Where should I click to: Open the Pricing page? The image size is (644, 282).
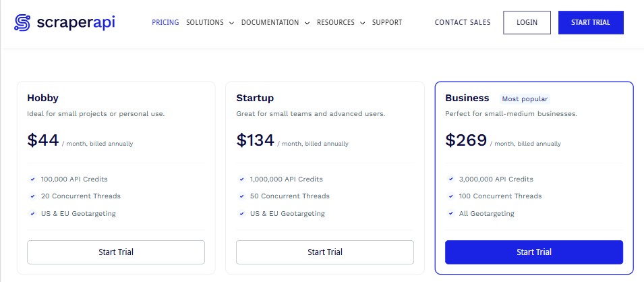pos(165,23)
